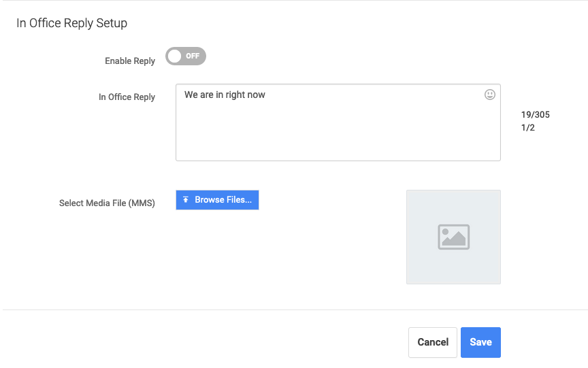The image size is (588, 368).
Task: Click the word "We" at message start
Action: tap(191, 95)
